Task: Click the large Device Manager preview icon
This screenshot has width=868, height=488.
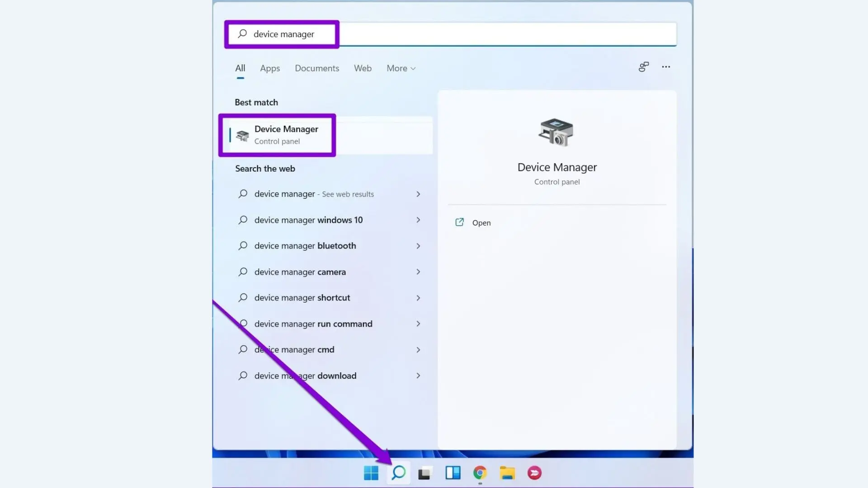Action: (557, 132)
